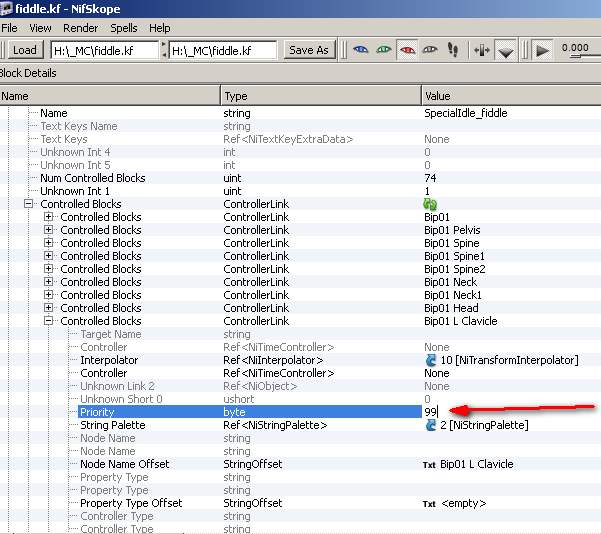Click the NifSkope title bar icon
This screenshot has width=601, height=534.
click(x=6, y=8)
